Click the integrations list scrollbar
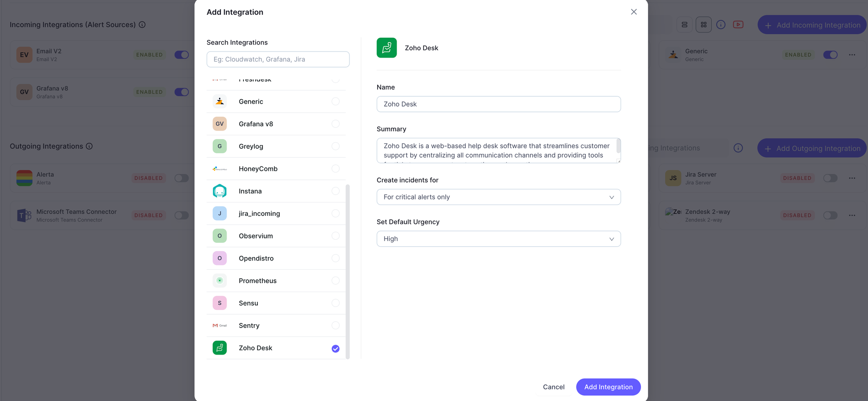Viewport: 868px width, 401px height. (348, 271)
